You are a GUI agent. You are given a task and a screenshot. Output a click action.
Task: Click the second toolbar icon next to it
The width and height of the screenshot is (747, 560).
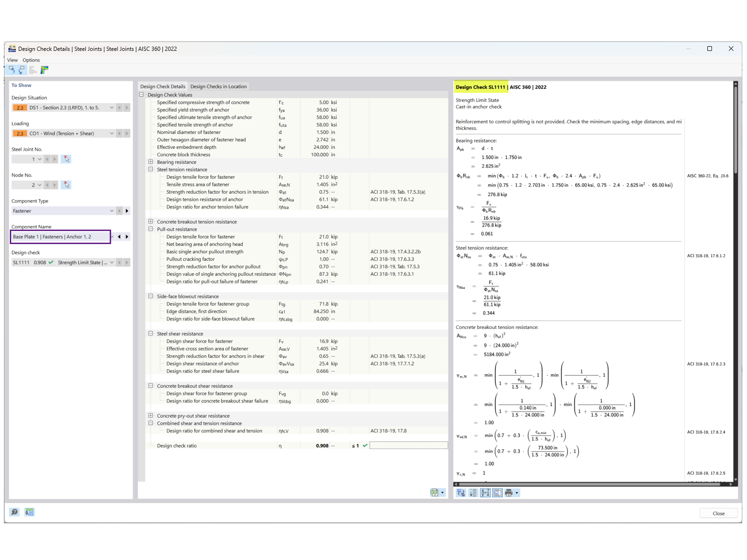pos(21,70)
